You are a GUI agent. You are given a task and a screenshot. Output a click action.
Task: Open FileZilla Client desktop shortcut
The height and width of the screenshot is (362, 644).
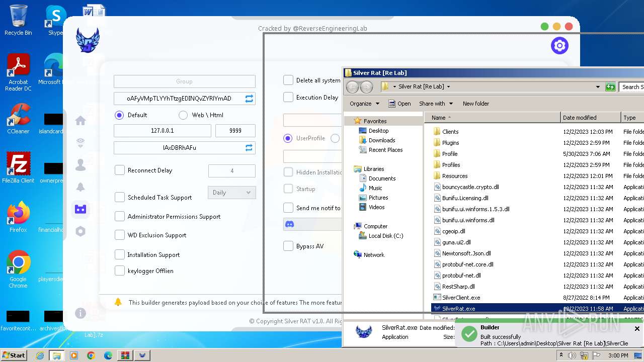point(18,168)
